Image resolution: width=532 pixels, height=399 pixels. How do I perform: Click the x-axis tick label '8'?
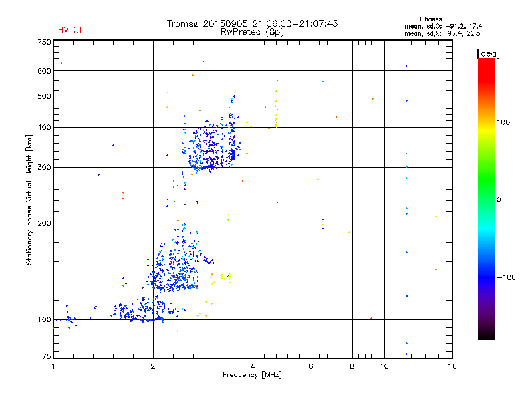click(352, 366)
